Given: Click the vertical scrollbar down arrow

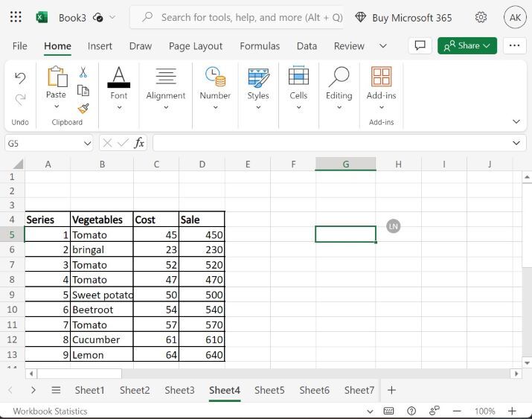Looking at the screenshot, I should click(527, 362).
